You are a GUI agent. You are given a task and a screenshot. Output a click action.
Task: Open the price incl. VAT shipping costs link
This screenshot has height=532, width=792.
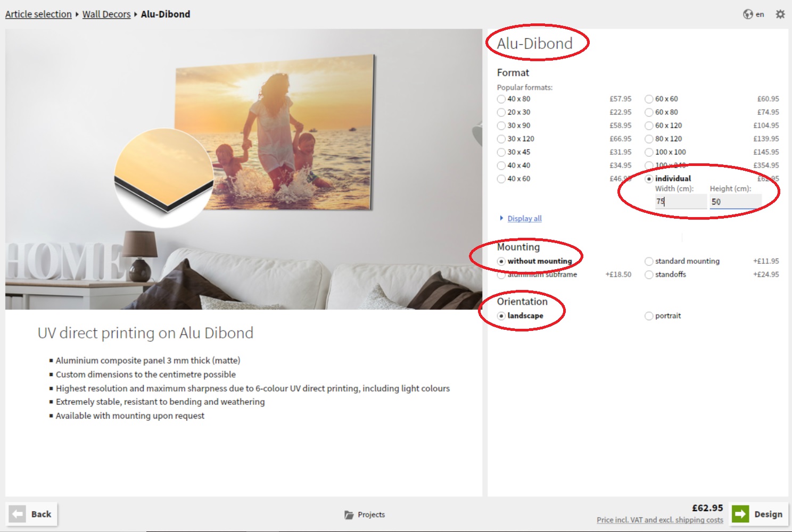tap(660, 520)
